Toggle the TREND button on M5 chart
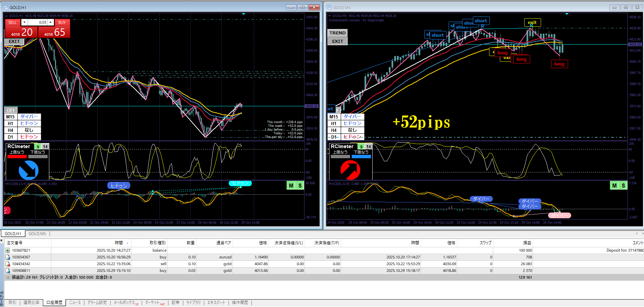Image resolution: width=644 pixels, height=307 pixels. tap(337, 33)
